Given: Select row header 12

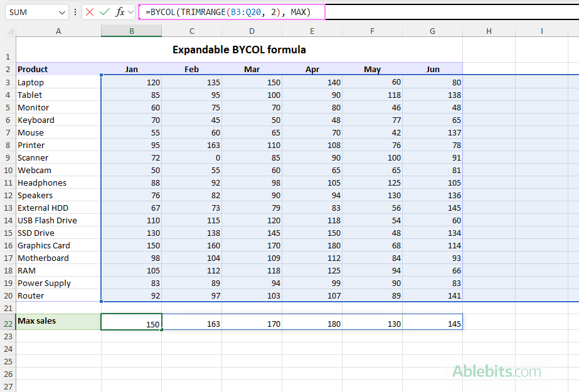Looking at the screenshot, I should 8,195.
